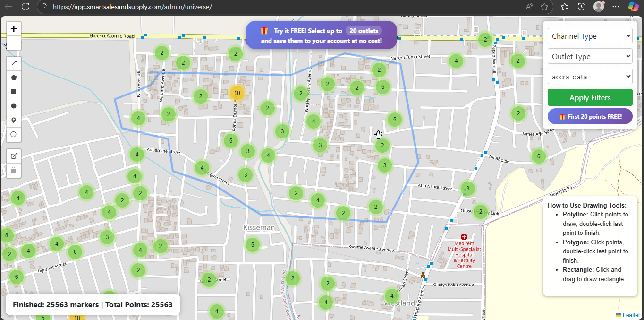This screenshot has height=320, width=644.
Task: Select the Circle drawing tool
Action: tap(14, 105)
